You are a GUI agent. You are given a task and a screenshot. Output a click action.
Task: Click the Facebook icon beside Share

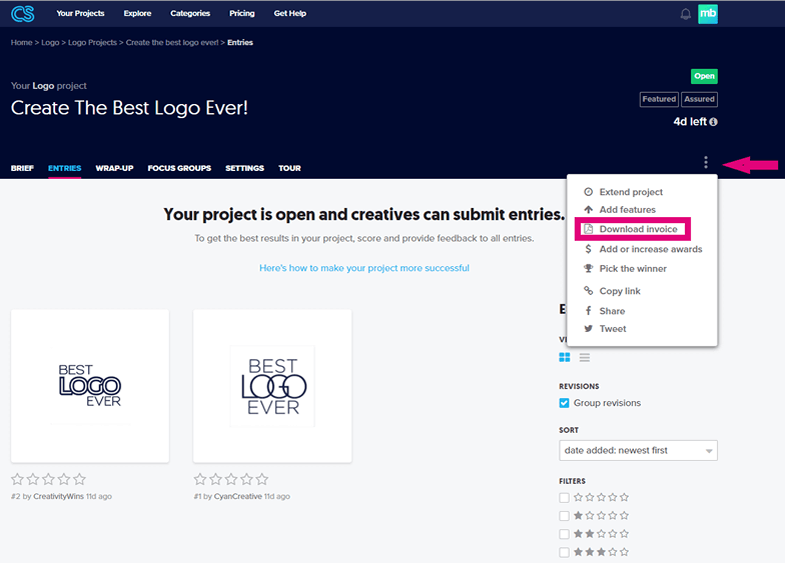588,311
